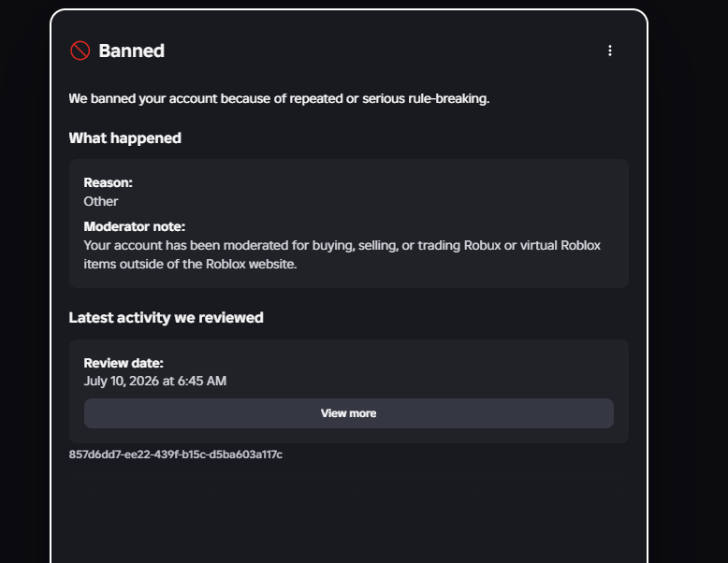Click the moderator note starting 'Your account has'

coord(342,254)
